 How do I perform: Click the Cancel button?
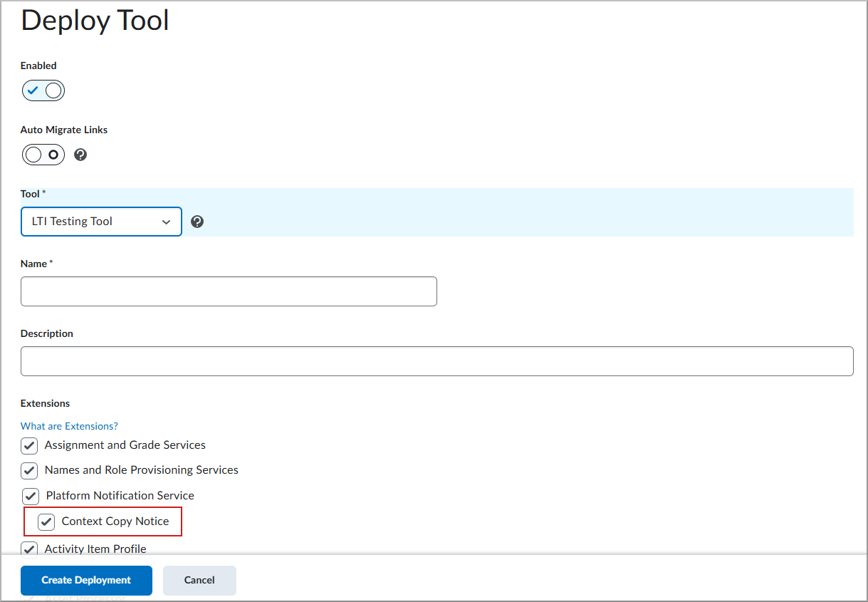199,581
